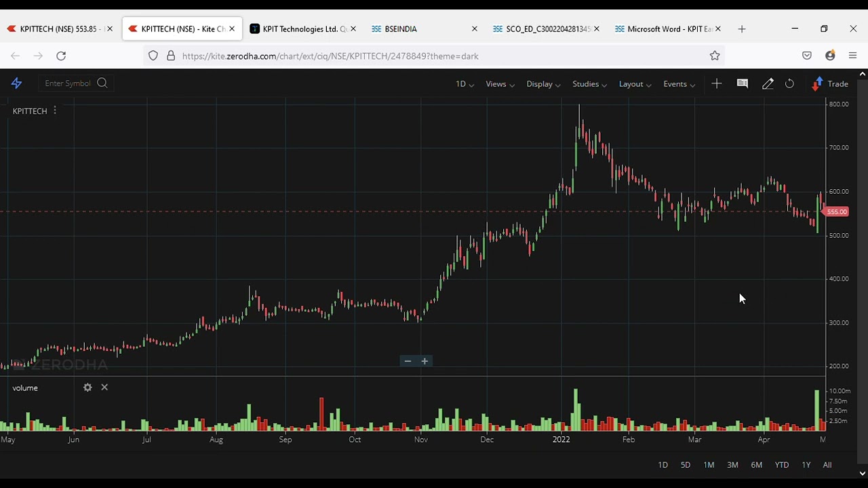Click the browser forward arrow

39,56
